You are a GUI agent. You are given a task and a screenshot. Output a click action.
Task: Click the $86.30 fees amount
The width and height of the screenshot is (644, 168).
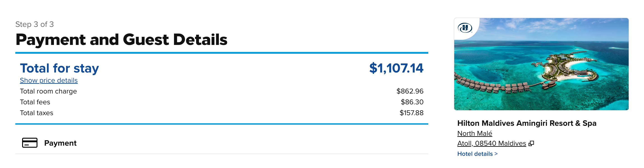pos(412,102)
